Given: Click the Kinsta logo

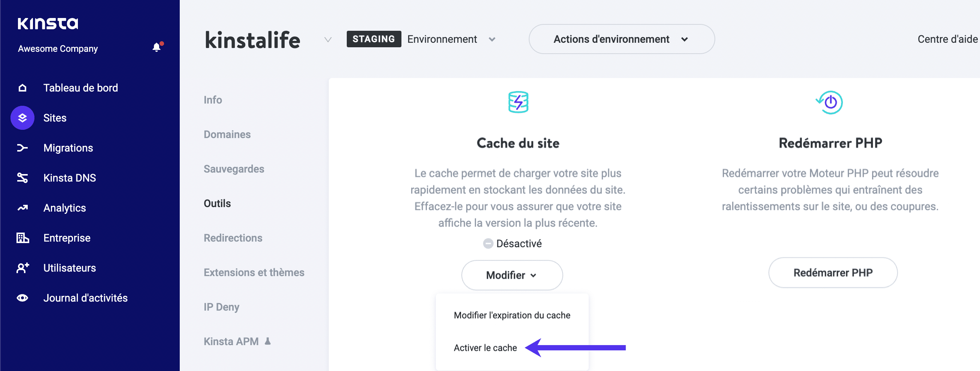Looking at the screenshot, I should coord(48,23).
